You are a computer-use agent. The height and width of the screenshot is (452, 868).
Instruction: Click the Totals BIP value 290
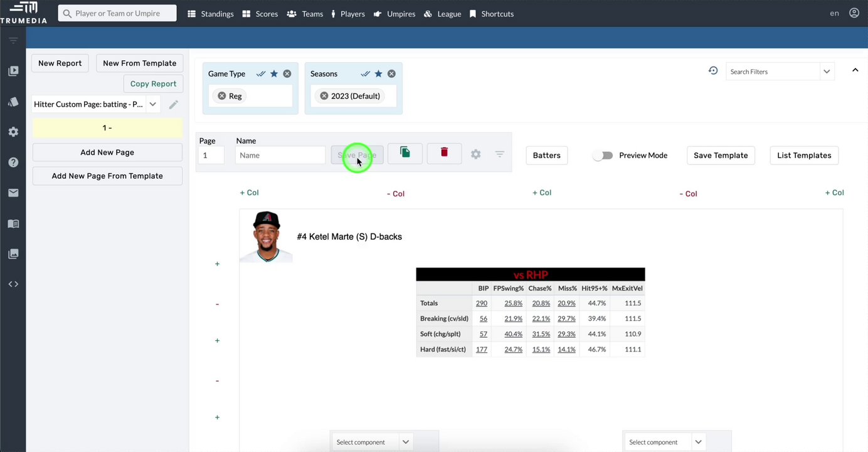pos(482,303)
